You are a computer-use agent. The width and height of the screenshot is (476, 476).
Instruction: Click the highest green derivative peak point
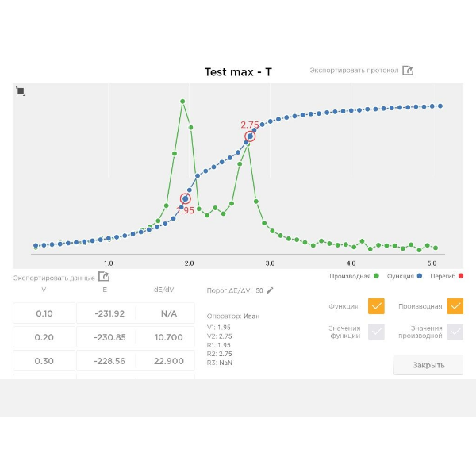coord(182,102)
